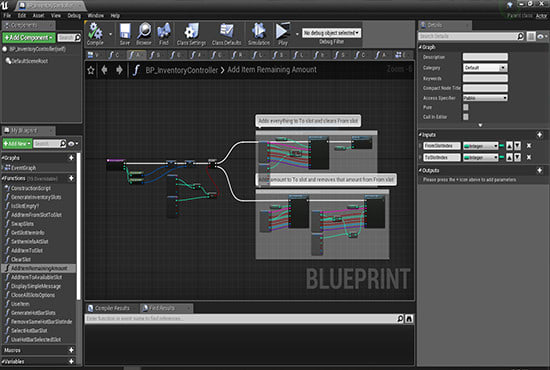
Task: Move FromSlotIndex parameter down
Action: (x=517, y=146)
